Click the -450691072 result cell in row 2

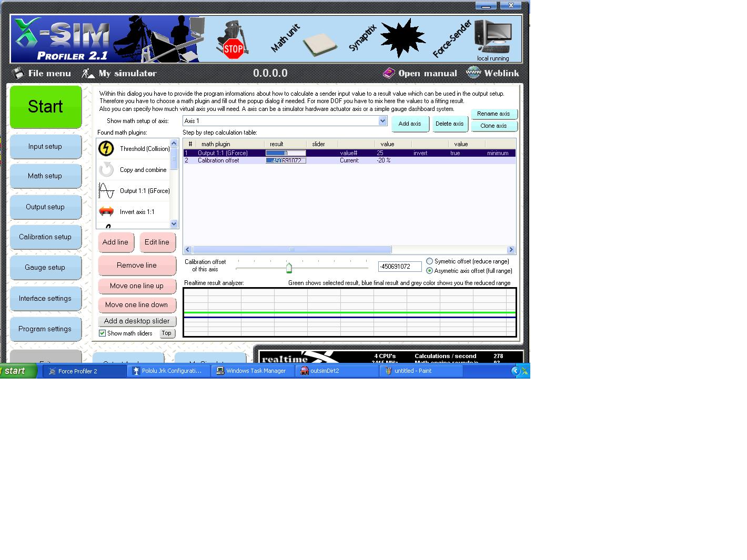click(286, 160)
